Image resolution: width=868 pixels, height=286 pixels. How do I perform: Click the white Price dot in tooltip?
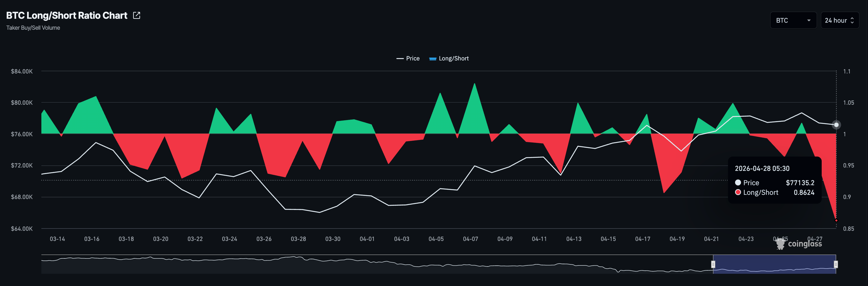click(x=738, y=182)
